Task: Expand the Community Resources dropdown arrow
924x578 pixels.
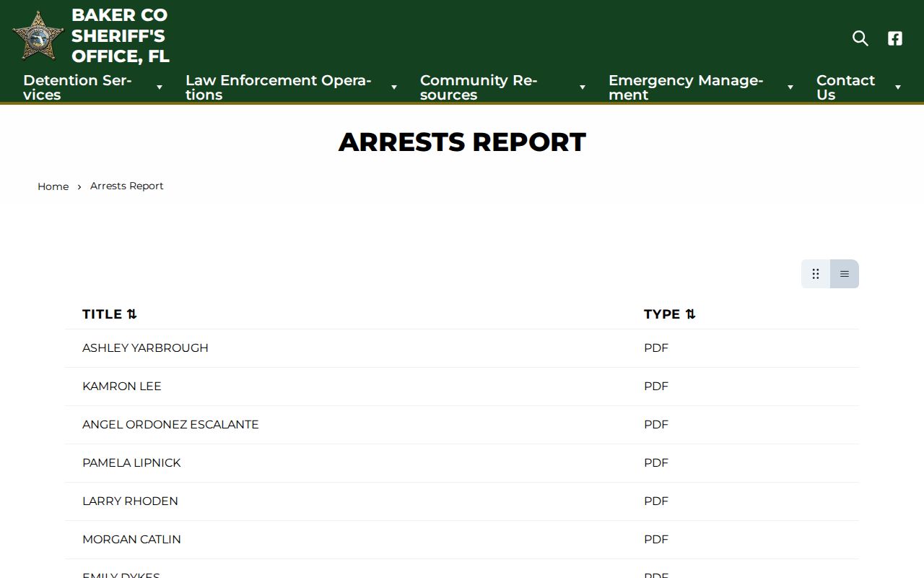Action: pos(583,87)
